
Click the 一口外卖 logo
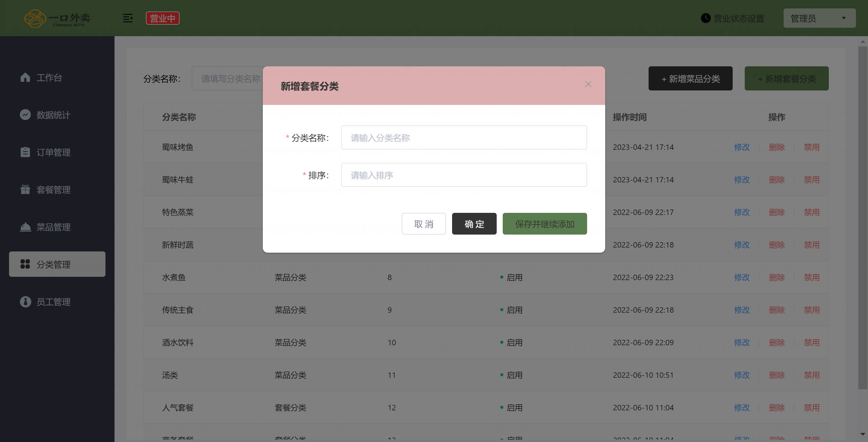tap(57, 18)
